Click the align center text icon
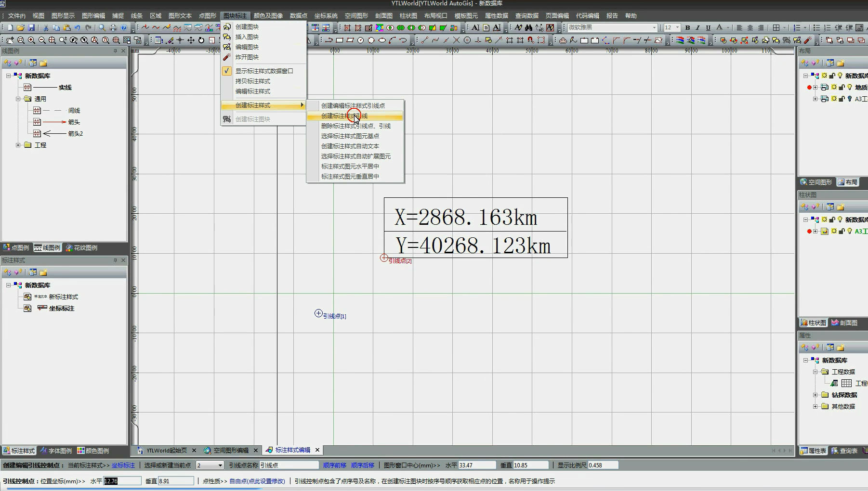Image resolution: width=868 pixels, height=491 pixels. [x=750, y=28]
